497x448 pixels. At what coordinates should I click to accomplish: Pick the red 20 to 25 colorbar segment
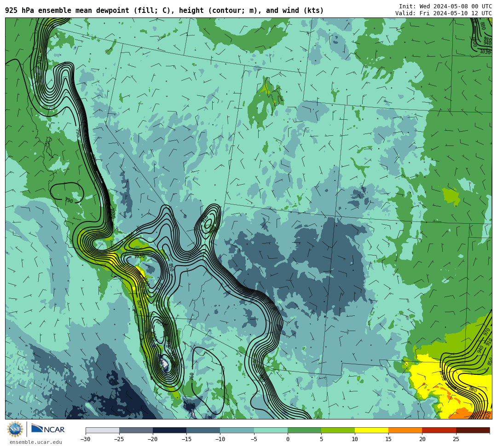click(439, 430)
